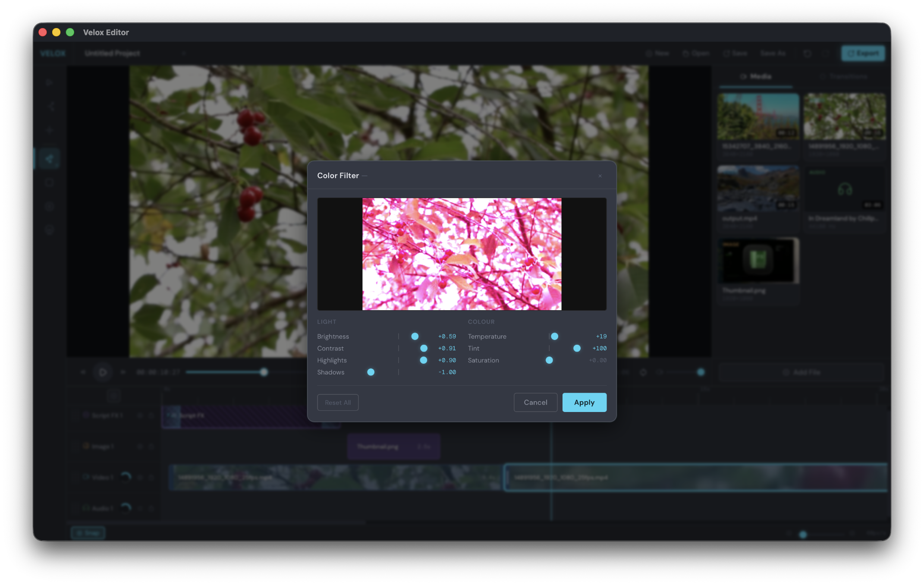Viewport: 924px width, 585px height.
Task: Select the Thumbnail.png clip on timeline
Action: click(393, 447)
